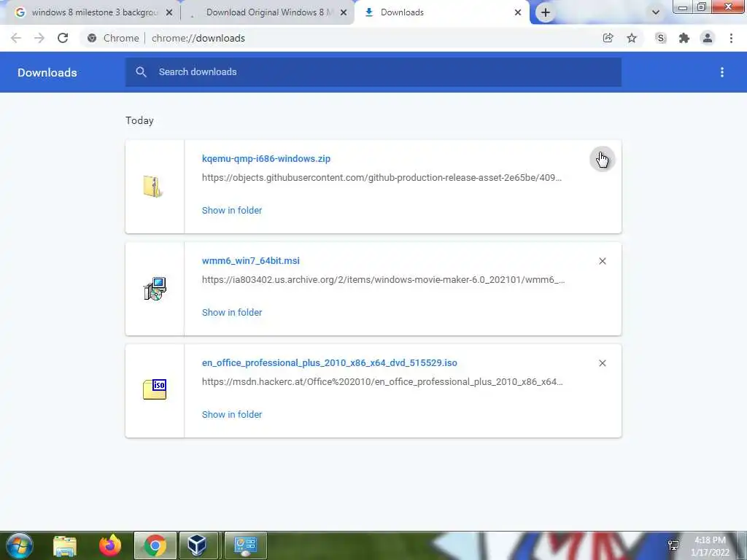Open the wmm6_win7_64bit.msi file link
747x560 pixels.
click(251, 261)
